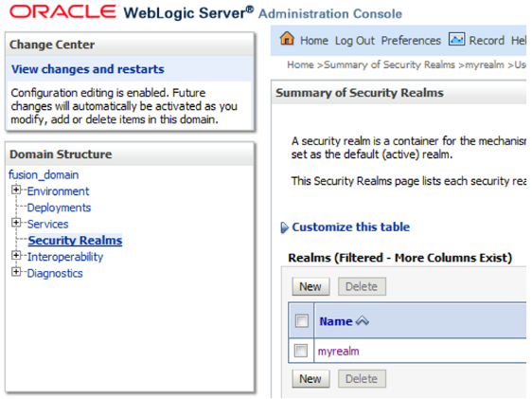The height and width of the screenshot is (399, 532).
Task: Expand Customize this table disclosure triangle
Action: [284, 227]
